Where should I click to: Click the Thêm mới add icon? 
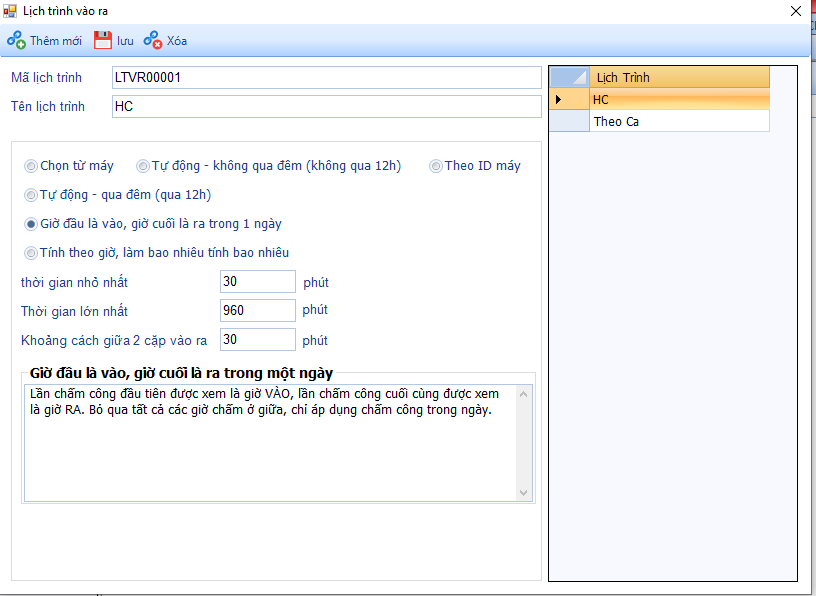pyautogui.click(x=16, y=41)
